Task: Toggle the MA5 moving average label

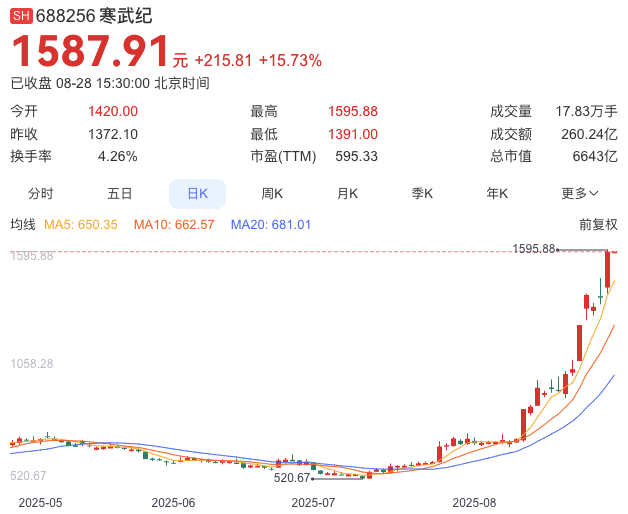Action: [81, 224]
